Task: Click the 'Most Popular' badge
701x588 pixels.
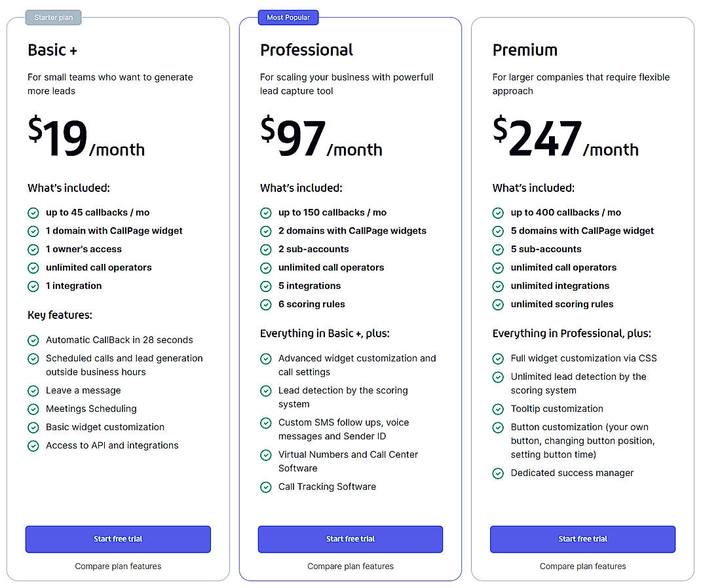Action: 288,17
